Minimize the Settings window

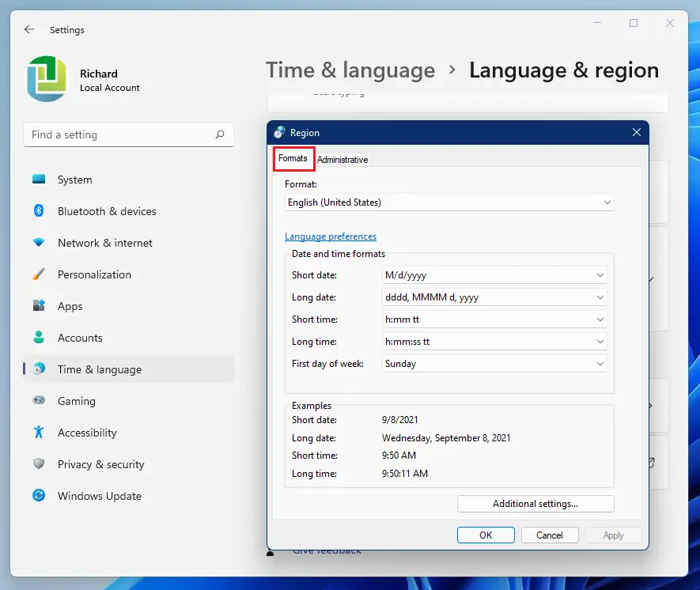point(597,23)
